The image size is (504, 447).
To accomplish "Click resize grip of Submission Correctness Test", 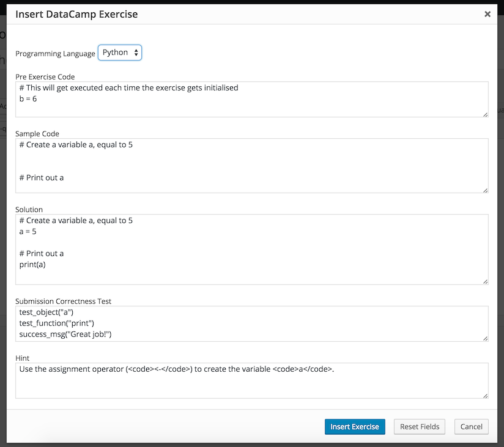I will pos(485,338).
